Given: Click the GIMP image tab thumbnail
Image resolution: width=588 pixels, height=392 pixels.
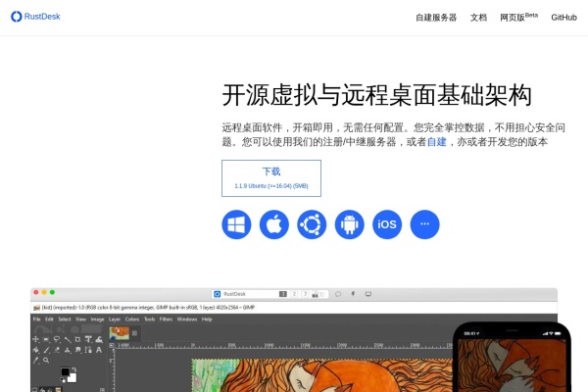Looking at the screenshot, I should [120, 333].
